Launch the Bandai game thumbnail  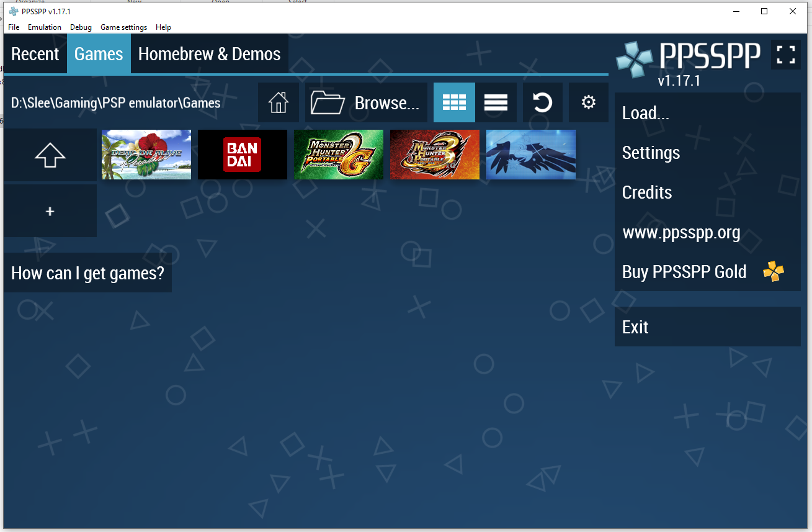click(243, 155)
